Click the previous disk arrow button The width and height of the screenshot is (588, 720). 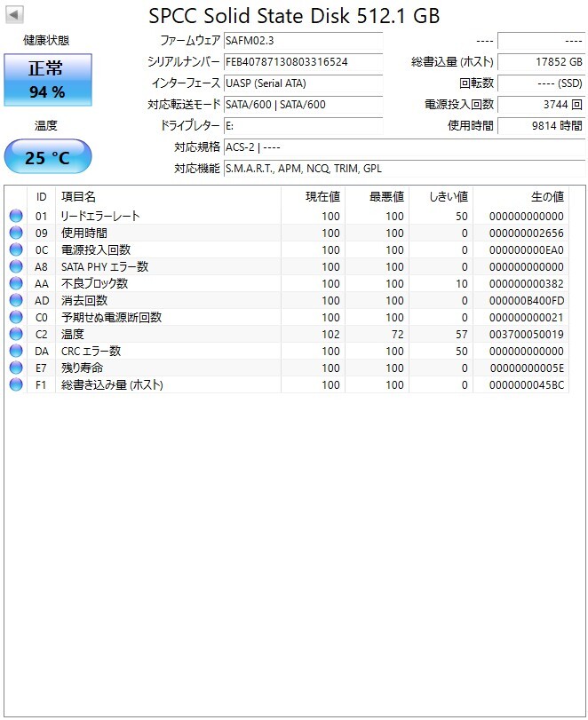pos(14,15)
